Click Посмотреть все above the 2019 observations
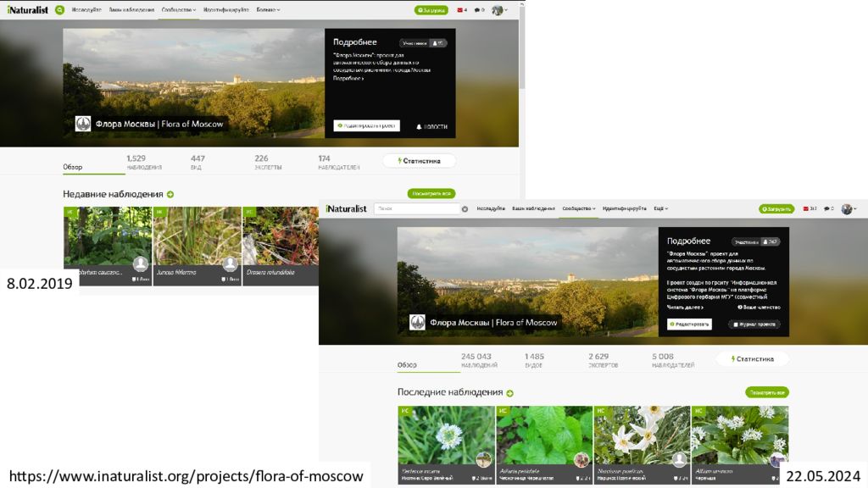The width and height of the screenshot is (868, 488). [431, 193]
